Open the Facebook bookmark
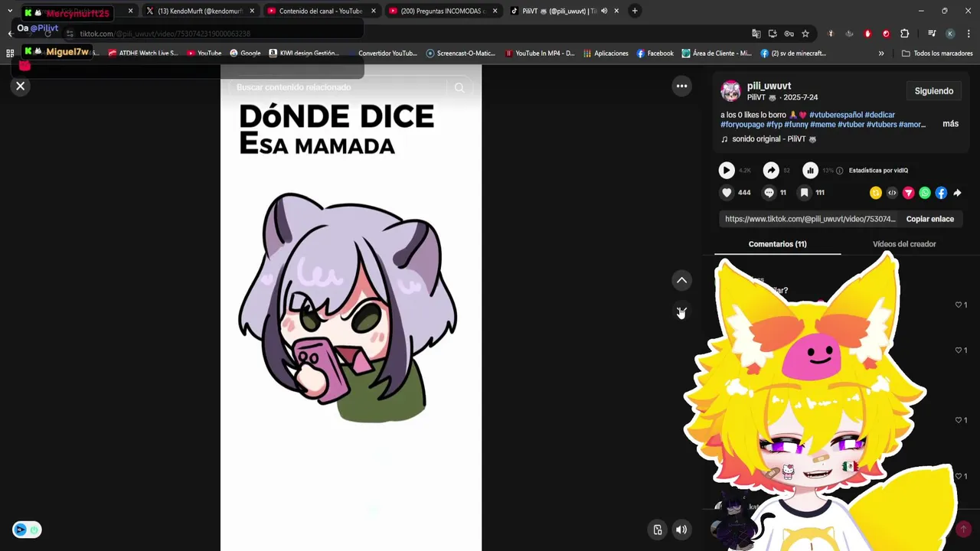Screen dimensions: 980x551 655,54
